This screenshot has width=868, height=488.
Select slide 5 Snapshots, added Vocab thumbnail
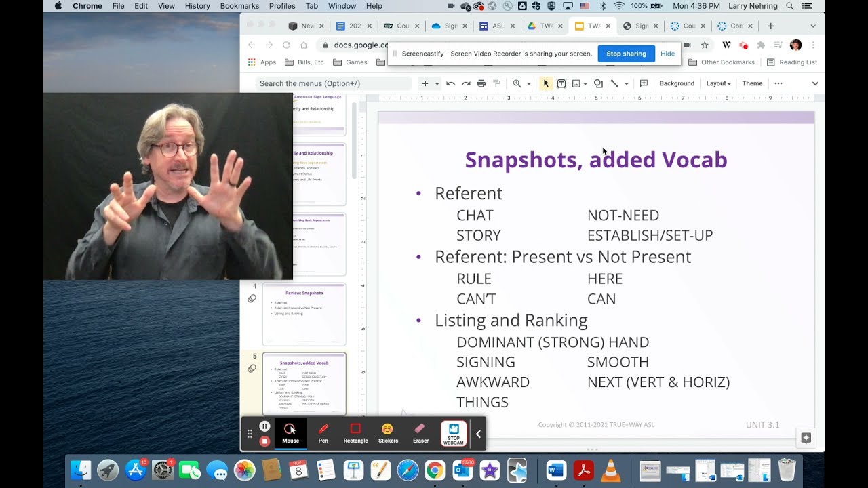(x=304, y=384)
